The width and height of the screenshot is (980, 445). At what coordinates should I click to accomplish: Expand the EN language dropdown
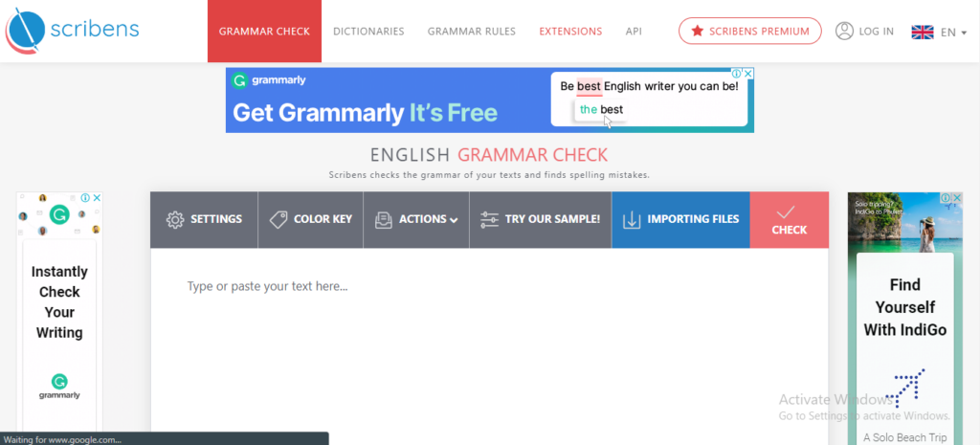click(x=954, y=33)
